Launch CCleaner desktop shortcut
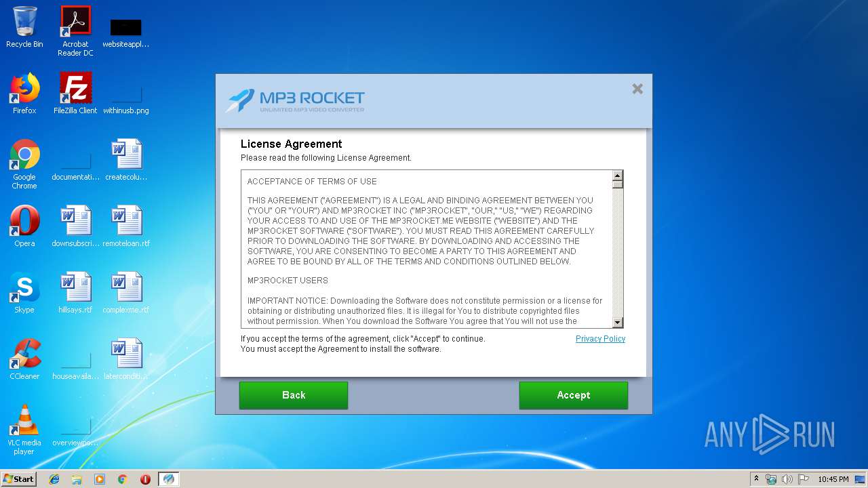 [x=24, y=359]
